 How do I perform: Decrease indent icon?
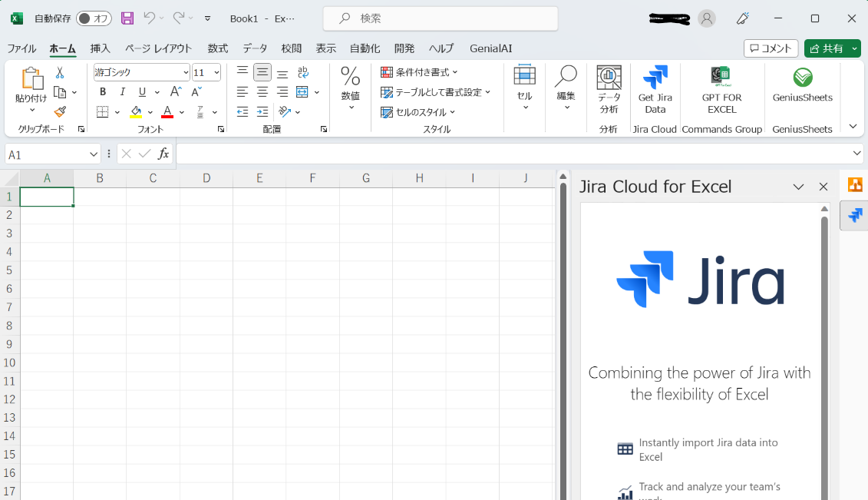tap(243, 112)
